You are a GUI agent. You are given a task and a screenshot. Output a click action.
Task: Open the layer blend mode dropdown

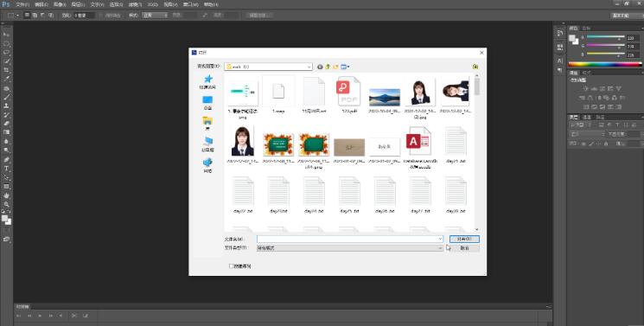click(x=586, y=134)
